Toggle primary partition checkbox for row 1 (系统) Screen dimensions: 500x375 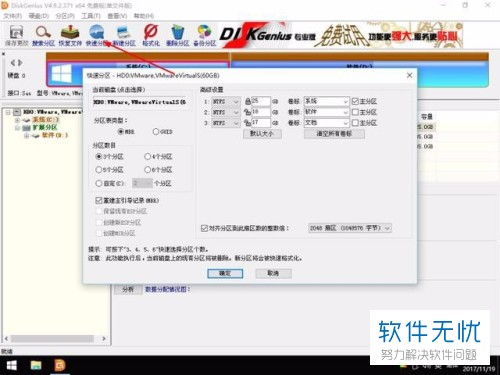tap(355, 101)
